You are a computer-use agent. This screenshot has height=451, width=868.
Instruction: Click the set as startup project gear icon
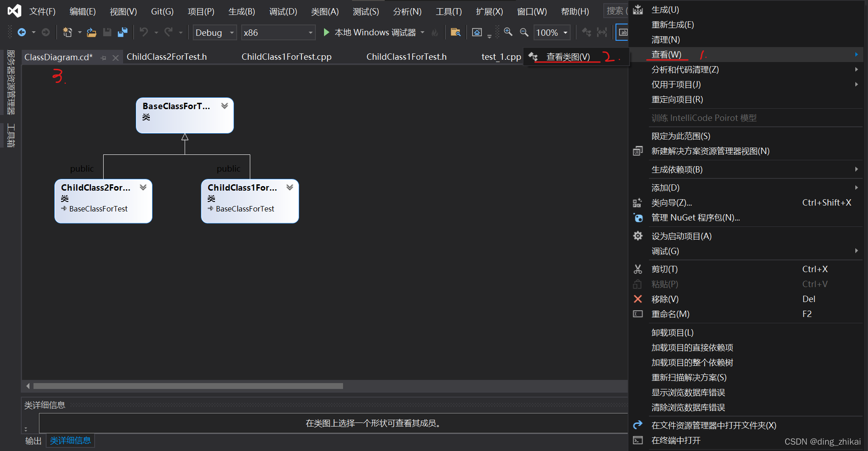pyautogui.click(x=638, y=236)
